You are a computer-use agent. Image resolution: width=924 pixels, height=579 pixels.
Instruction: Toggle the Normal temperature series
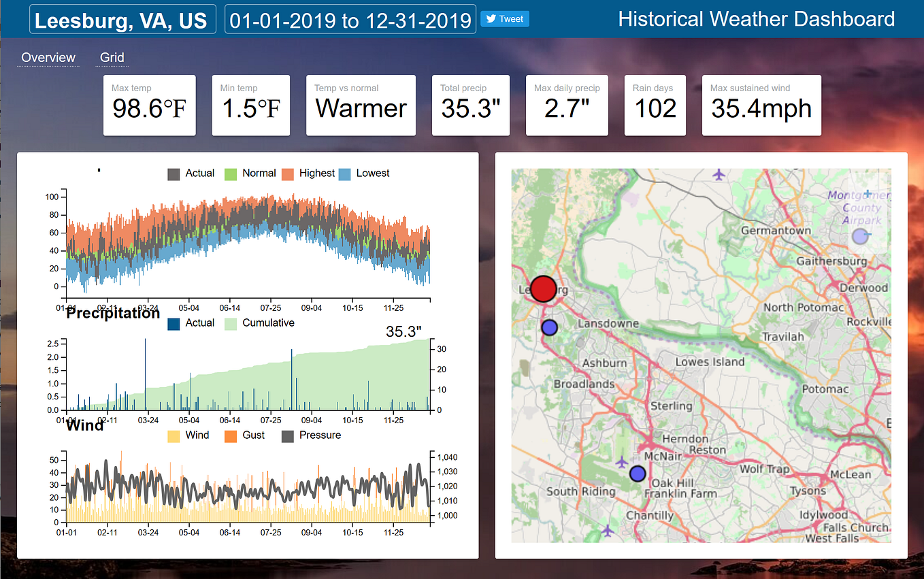coord(250,173)
